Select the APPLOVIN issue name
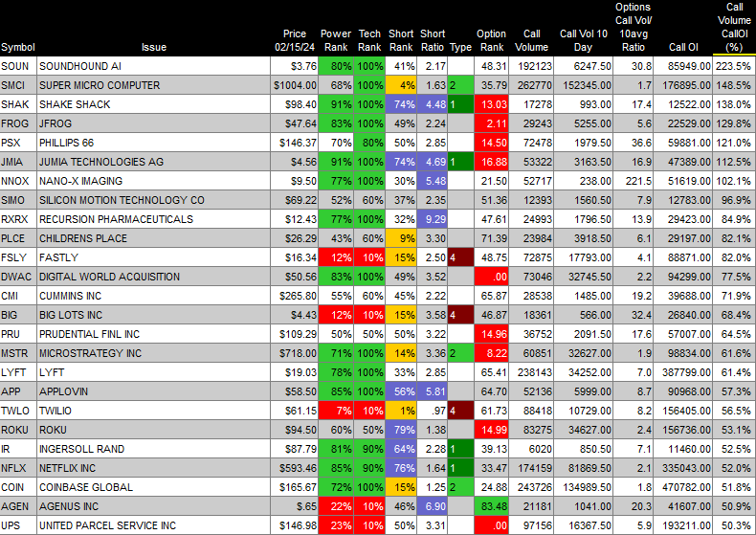 coord(64,391)
